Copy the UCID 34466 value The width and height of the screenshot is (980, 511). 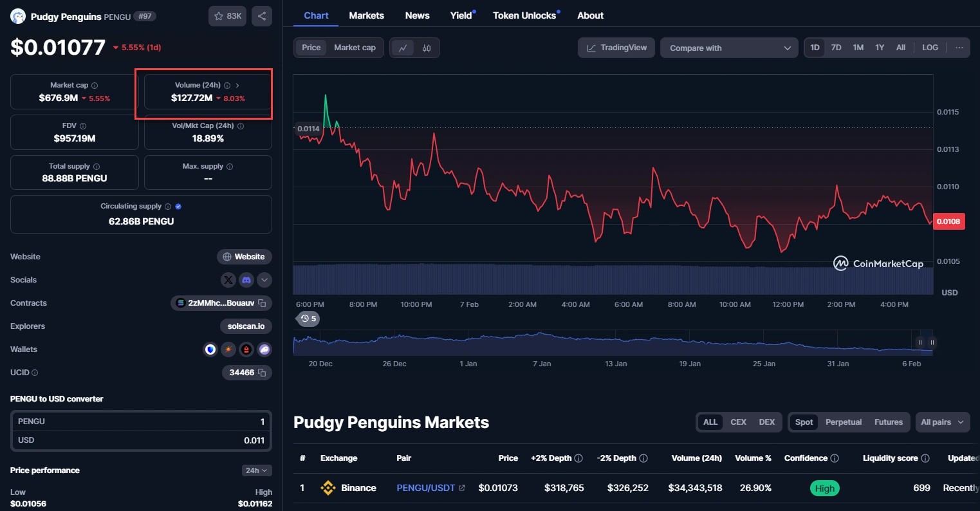coord(262,373)
